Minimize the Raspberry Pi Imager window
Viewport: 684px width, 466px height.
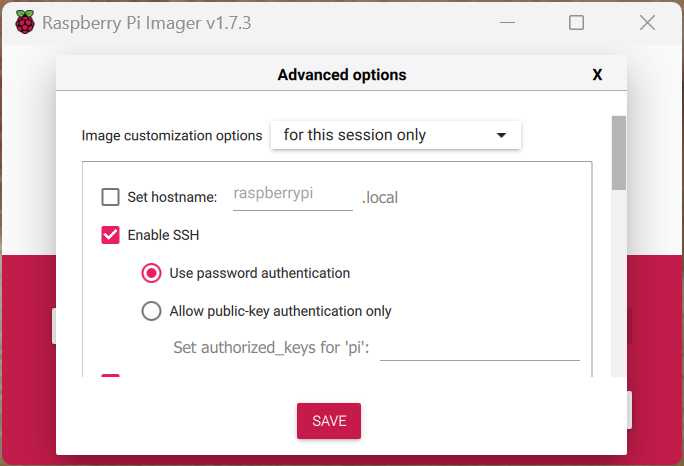pos(507,22)
